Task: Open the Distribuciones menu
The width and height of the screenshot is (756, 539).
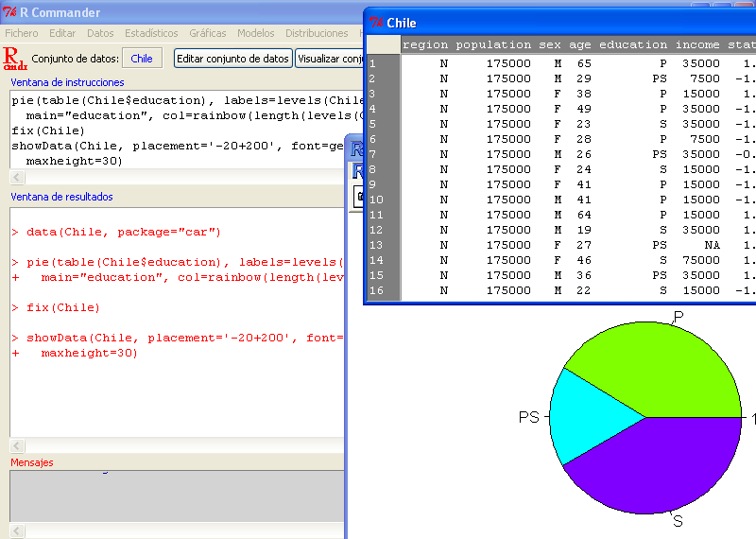Action: click(317, 33)
